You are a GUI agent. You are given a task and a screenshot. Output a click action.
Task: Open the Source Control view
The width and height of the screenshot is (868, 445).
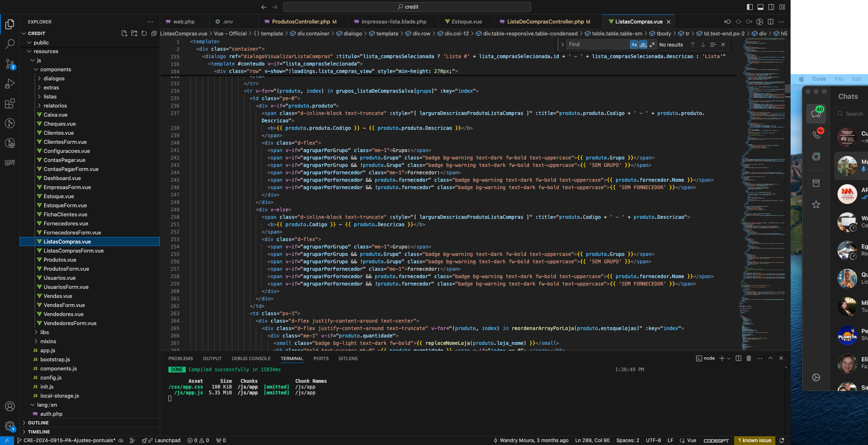point(10,63)
